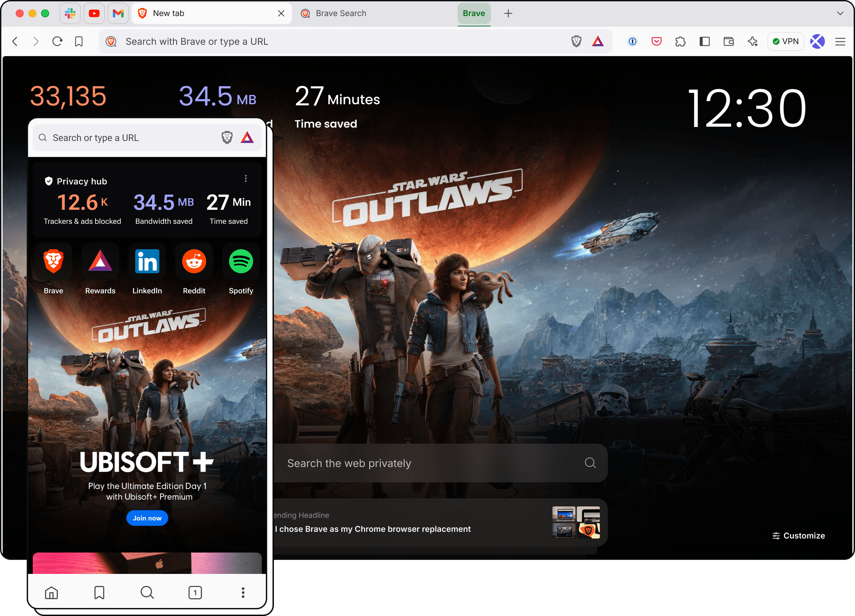855x616 pixels.
Task: Open the Pocket extension
Action: [x=656, y=41]
